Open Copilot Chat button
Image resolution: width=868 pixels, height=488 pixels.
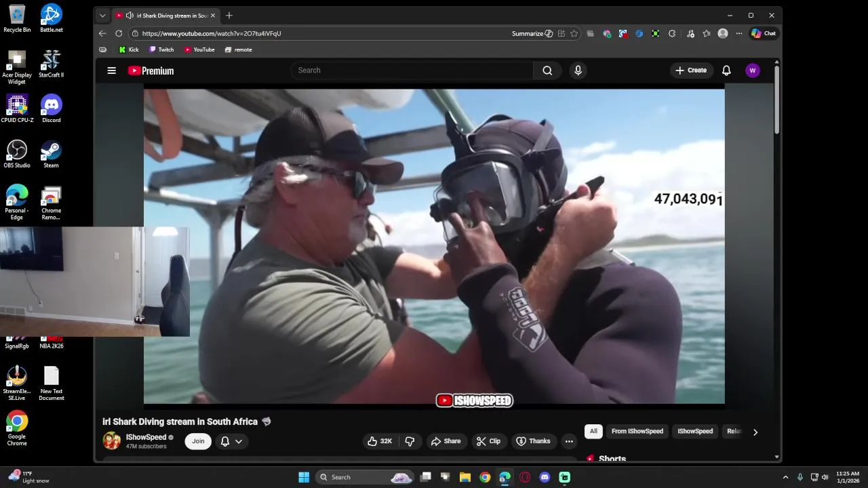(764, 33)
